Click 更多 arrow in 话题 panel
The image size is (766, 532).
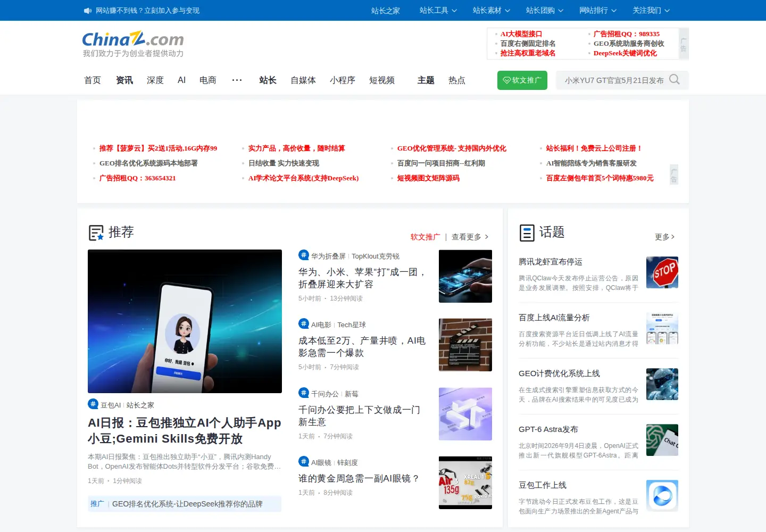(665, 237)
